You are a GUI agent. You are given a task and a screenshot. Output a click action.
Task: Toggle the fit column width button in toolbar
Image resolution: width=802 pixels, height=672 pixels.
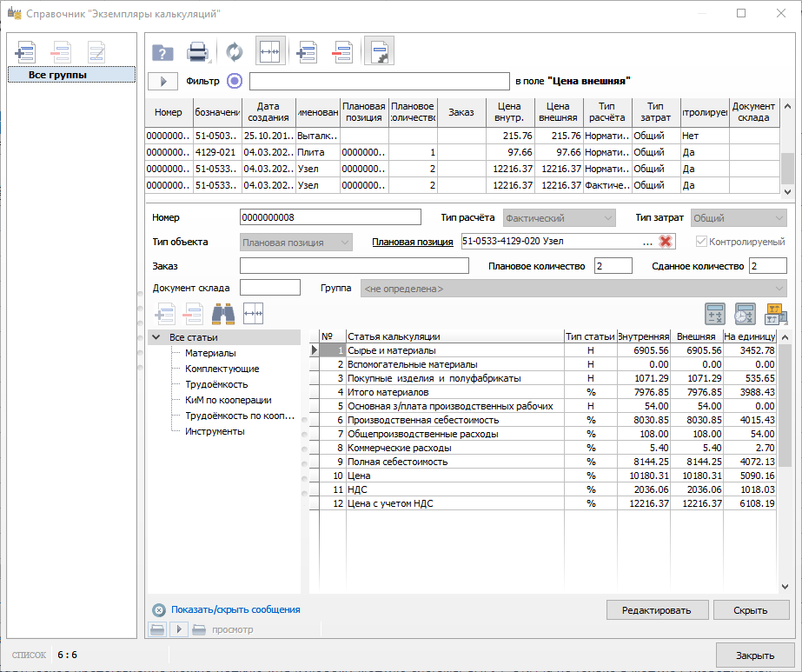pos(270,52)
